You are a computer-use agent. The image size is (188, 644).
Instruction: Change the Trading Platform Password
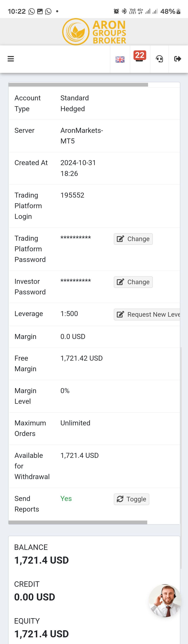[133, 239]
